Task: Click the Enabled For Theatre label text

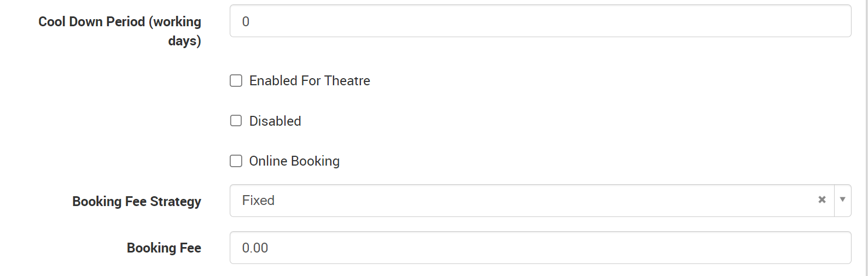Action: pos(310,81)
